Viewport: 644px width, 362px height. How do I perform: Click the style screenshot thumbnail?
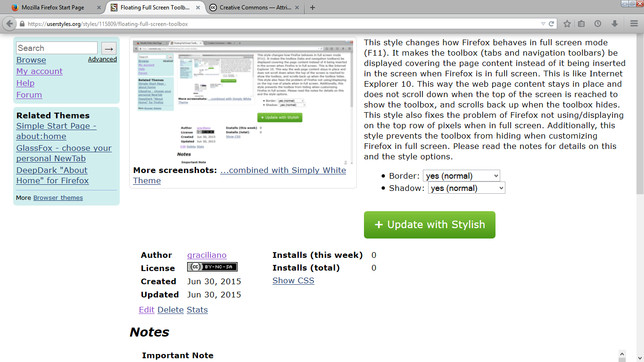(x=243, y=102)
